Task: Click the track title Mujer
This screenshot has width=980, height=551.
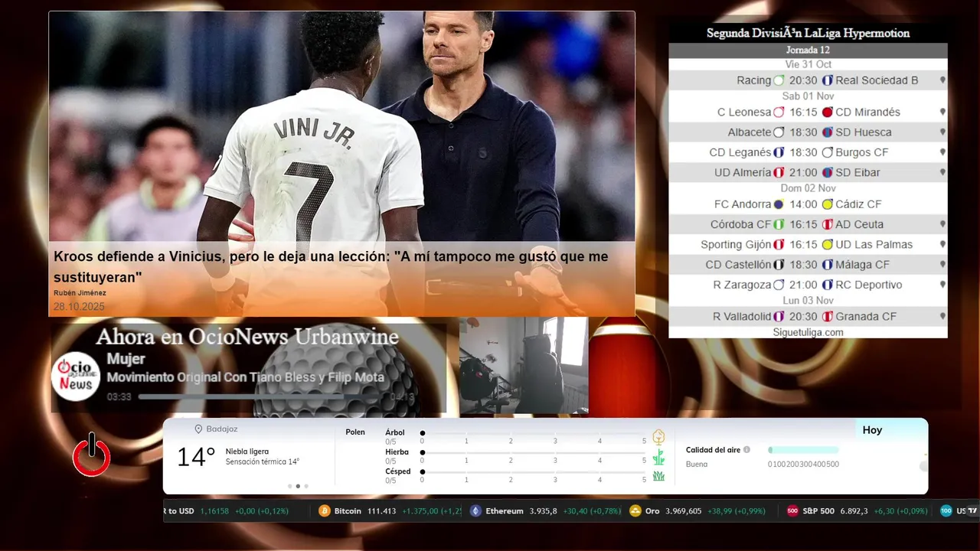Action: [x=126, y=359]
